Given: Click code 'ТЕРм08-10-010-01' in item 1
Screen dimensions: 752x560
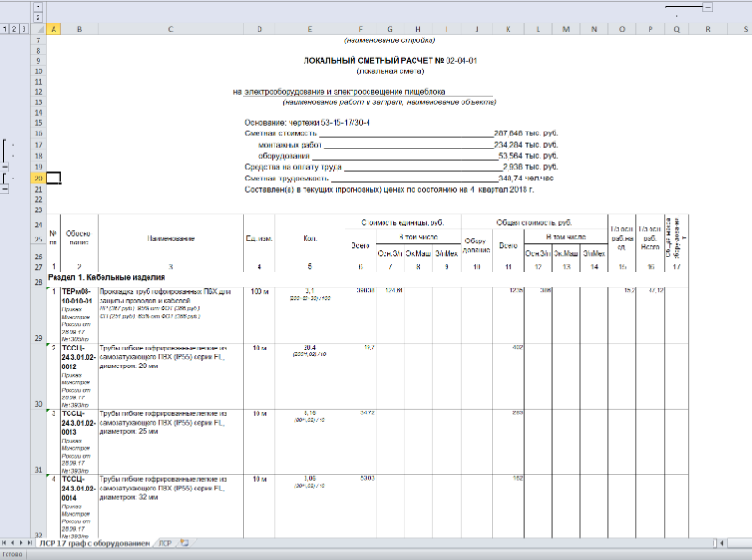Looking at the screenshot, I should pos(77,296).
